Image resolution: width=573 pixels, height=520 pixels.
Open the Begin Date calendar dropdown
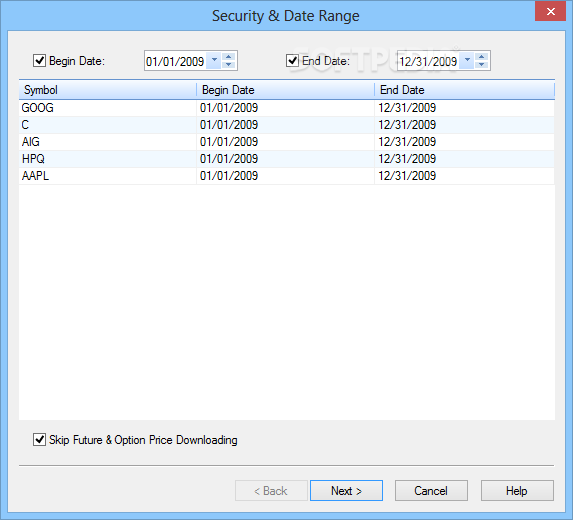click(214, 60)
